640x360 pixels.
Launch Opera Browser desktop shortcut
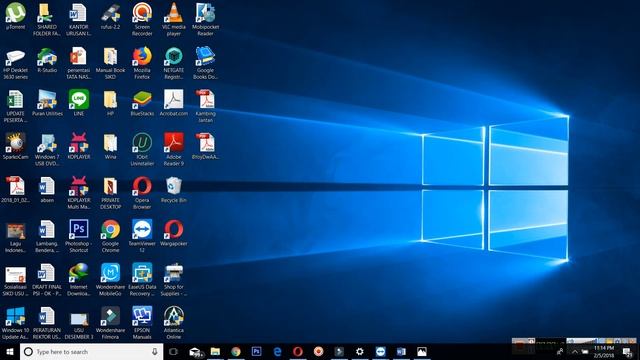pos(142,193)
